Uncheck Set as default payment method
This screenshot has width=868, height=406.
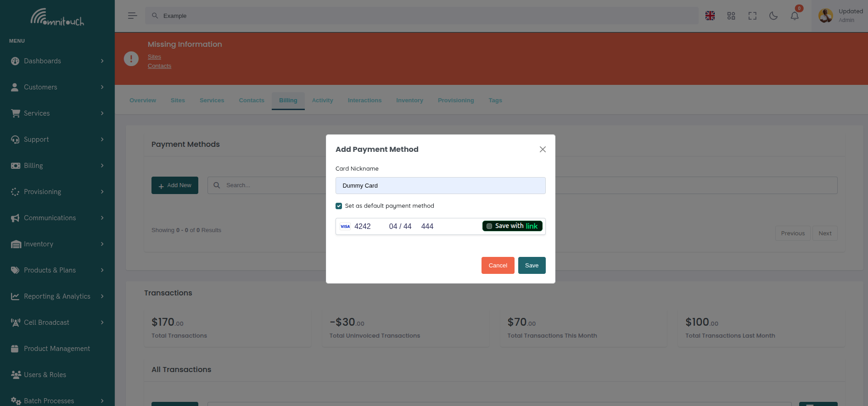339,206
